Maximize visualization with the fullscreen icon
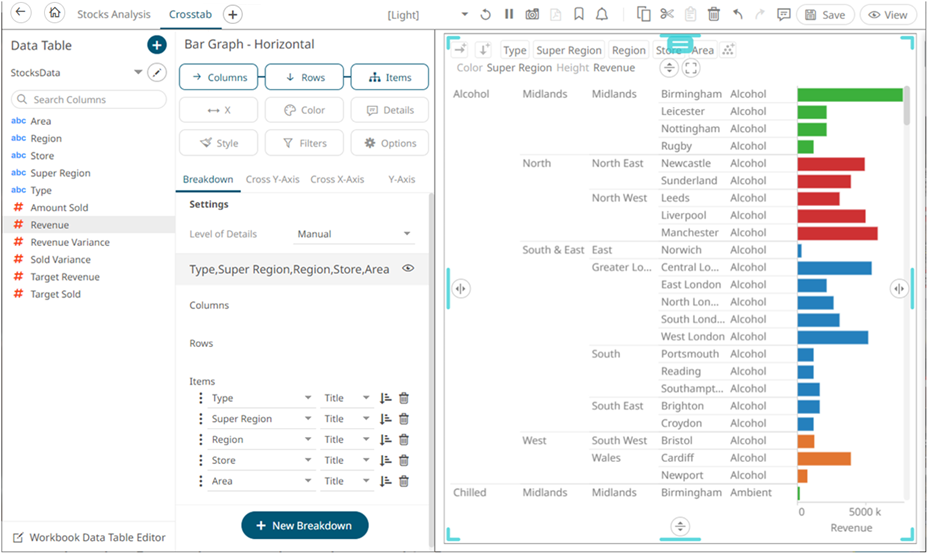Screen dimensions: 929x555 (691, 68)
